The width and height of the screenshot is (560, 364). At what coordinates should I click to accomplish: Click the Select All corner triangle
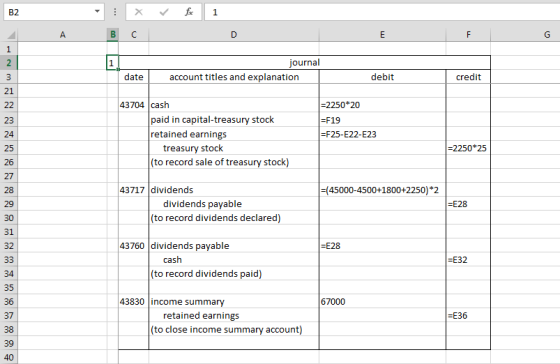[x=11, y=35]
